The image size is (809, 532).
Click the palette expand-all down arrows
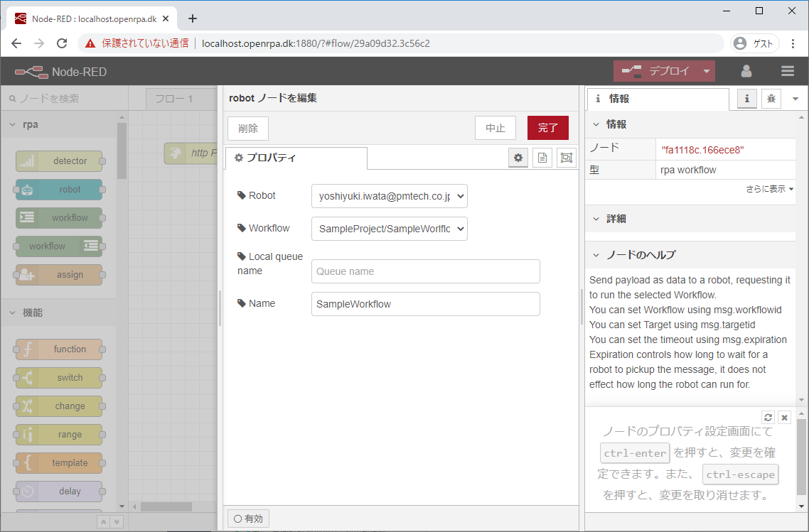[117, 521]
